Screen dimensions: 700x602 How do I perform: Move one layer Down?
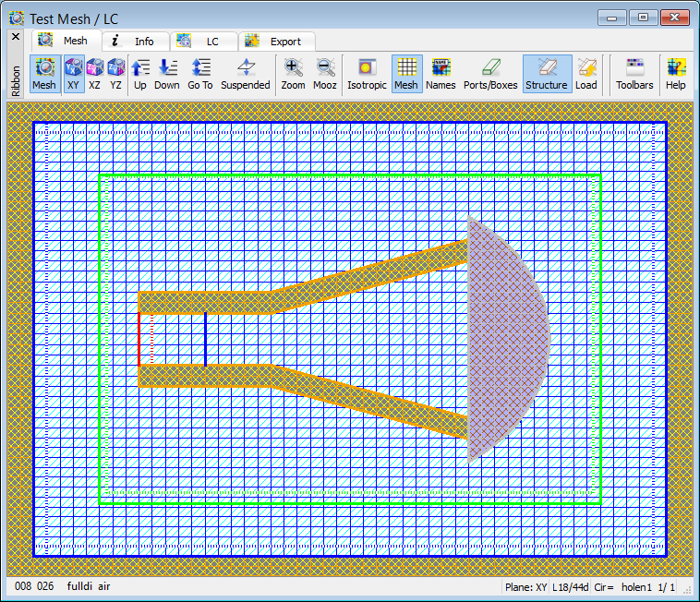coord(167,73)
